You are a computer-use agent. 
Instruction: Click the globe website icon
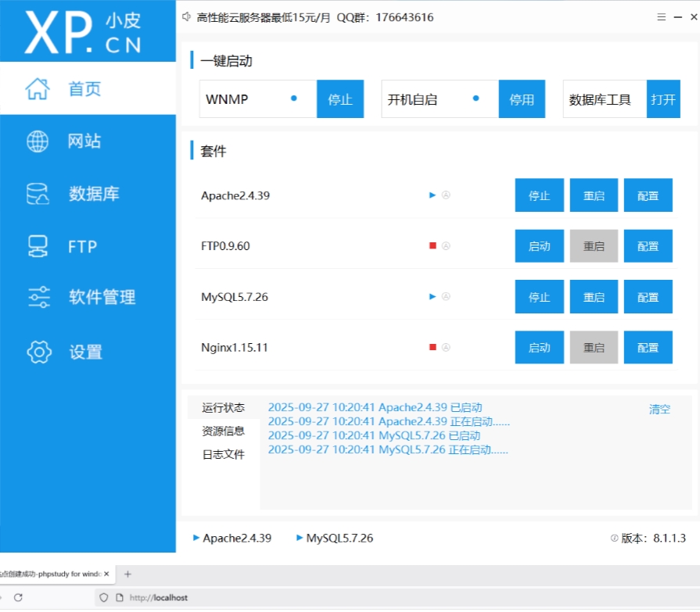pyautogui.click(x=38, y=141)
